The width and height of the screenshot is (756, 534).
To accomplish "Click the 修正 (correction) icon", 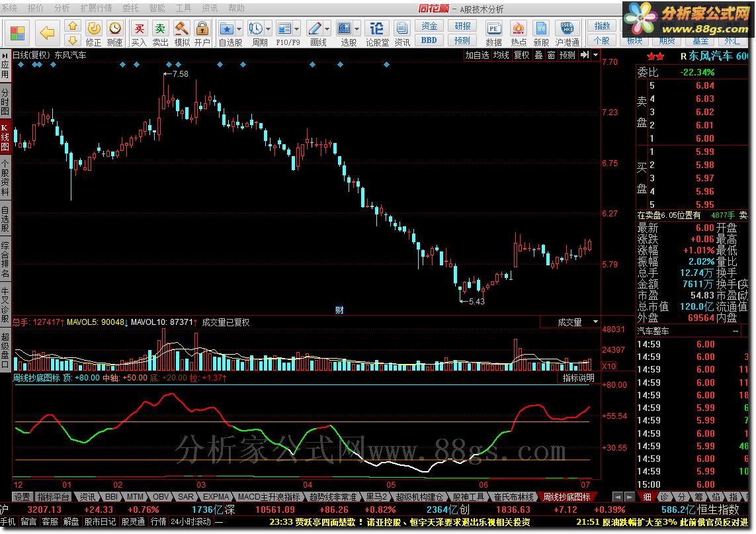I will click(93, 33).
